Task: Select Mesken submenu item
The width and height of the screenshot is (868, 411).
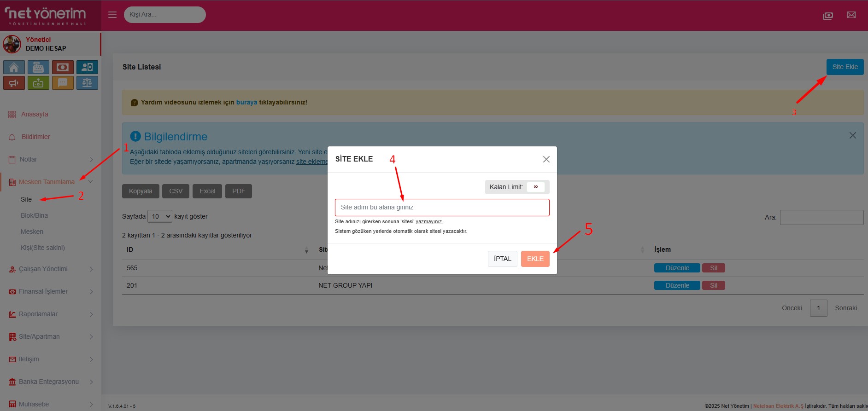Action: [32, 232]
